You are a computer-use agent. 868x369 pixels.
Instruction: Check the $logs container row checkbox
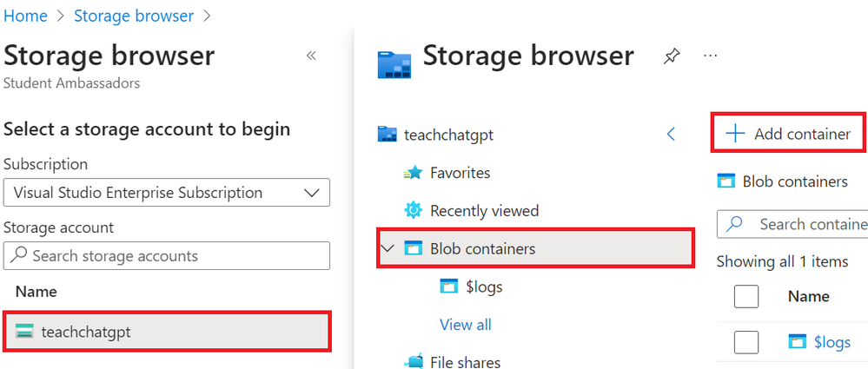746,342
